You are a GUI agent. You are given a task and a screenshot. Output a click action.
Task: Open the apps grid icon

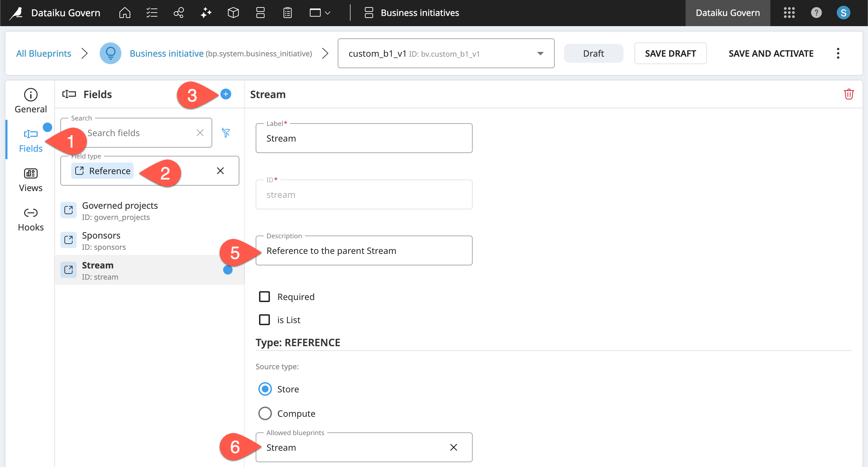click(x=789, y=13)
